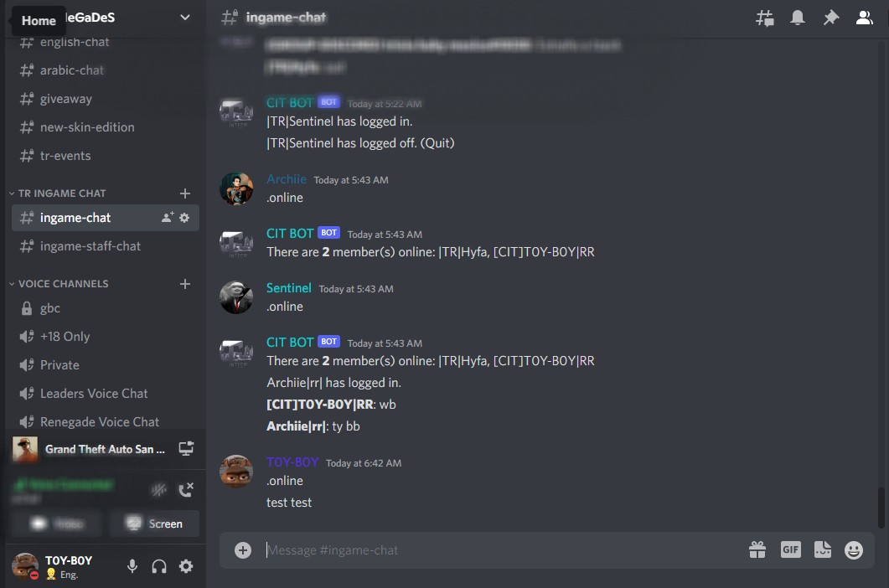The width and height of the screenshot is (889, 588).
Task: Open the Threads icon in channel header
Action: pos(764,18)
